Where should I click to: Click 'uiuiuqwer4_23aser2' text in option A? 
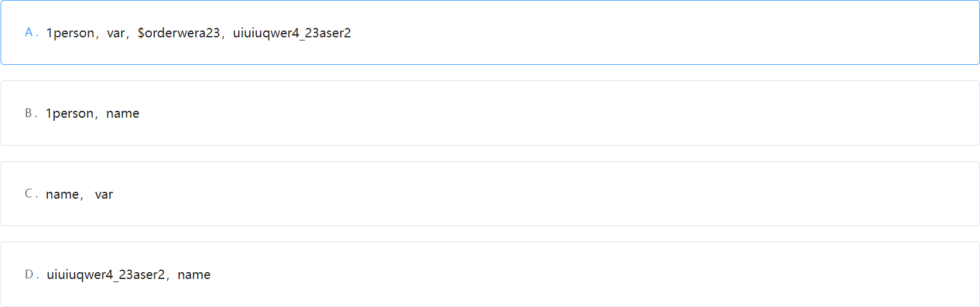292,33
